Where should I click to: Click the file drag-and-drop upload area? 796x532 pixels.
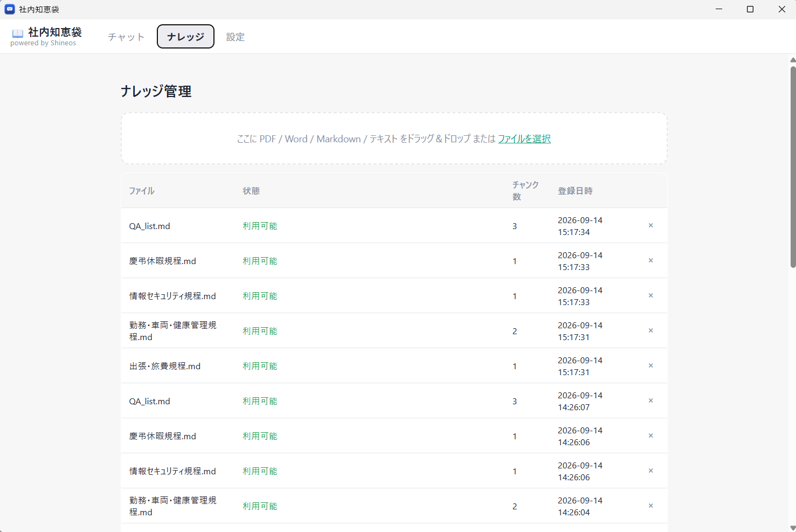coord(394,139)
